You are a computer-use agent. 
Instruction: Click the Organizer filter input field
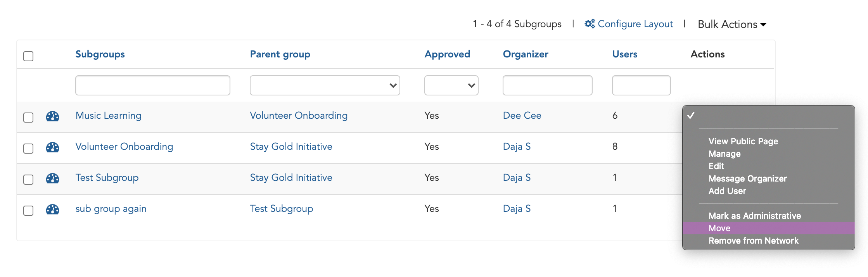tap(547, 85)
